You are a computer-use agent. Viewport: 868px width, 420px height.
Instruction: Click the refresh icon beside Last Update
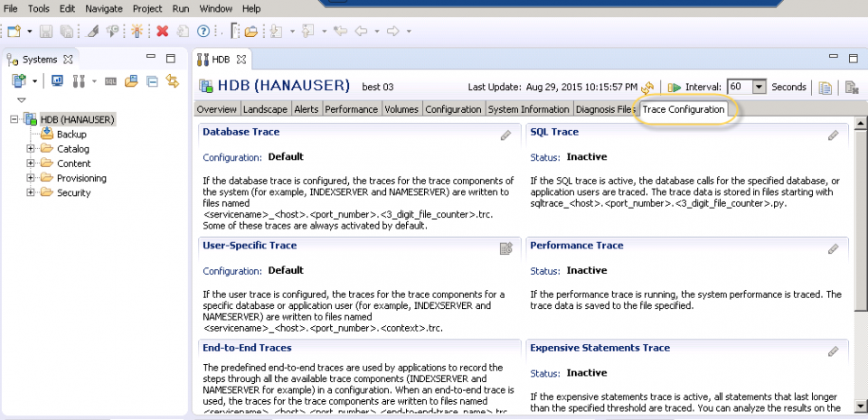(648, 88)
